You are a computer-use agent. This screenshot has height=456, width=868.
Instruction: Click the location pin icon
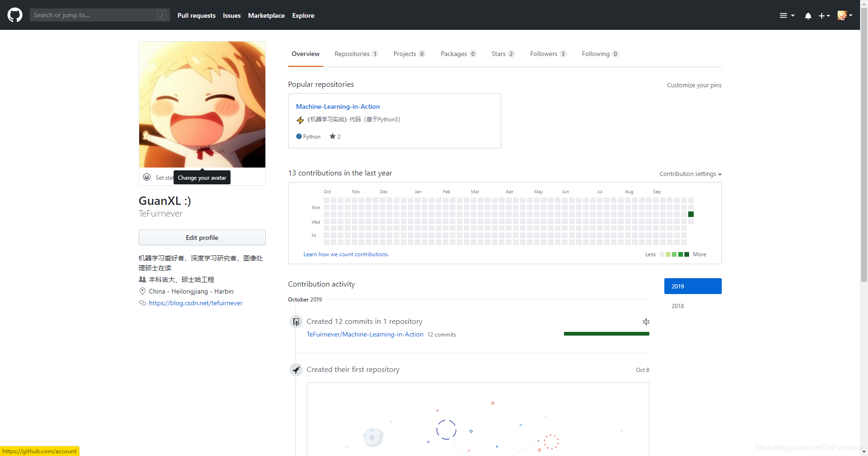click(142, 291)
